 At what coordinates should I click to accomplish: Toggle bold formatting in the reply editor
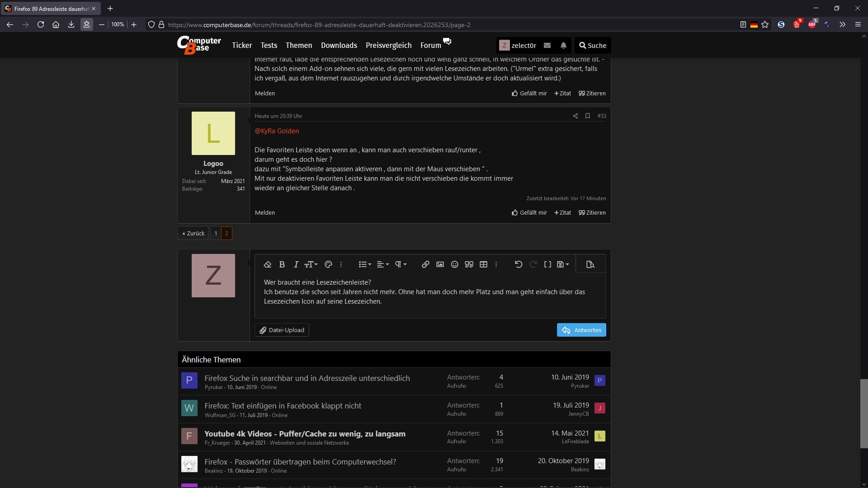(x=282, y=264)
